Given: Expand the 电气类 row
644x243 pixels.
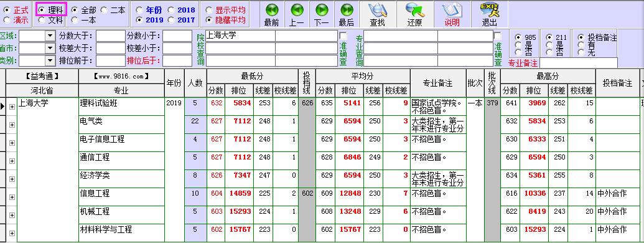Looking at the screenshot, I should 12,125.
